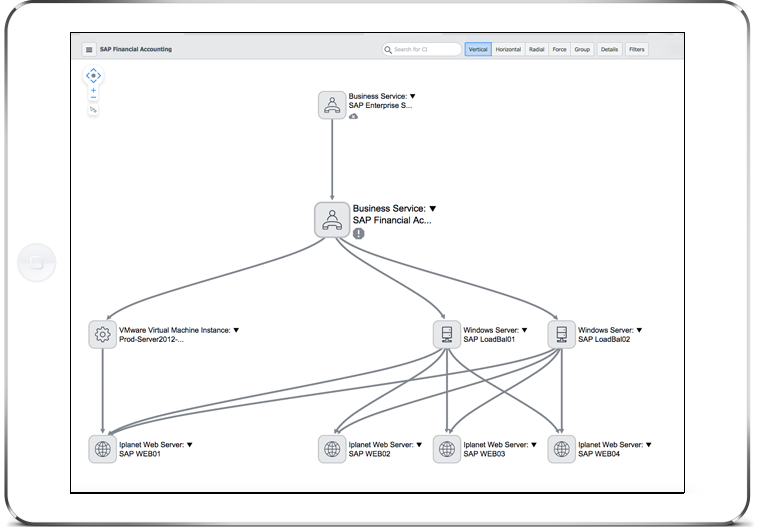
Task: Click the tool icon below zoom controls
Action: 93,110
